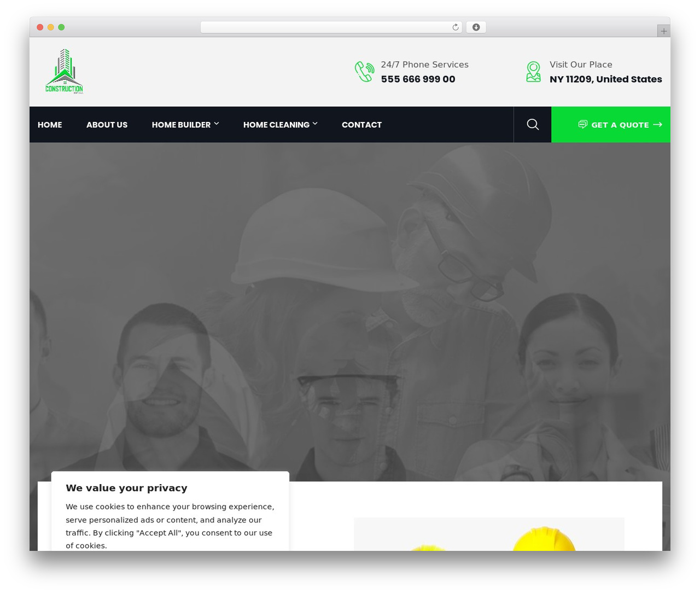Screen dimensions: 700x593
Task: Click the arrow icon on Get A Quote
Action: (x=658, y=124)
